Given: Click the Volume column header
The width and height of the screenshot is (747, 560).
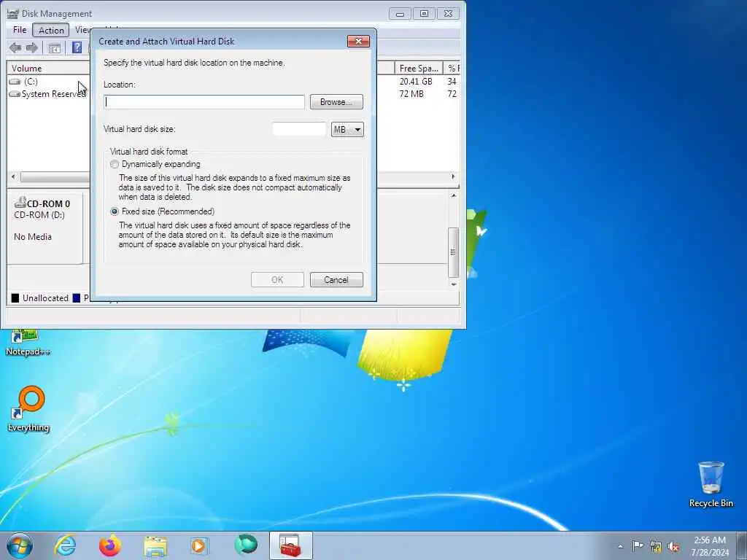Looking at the screenshot, I should pyautogui.click(x=49, y=68).
